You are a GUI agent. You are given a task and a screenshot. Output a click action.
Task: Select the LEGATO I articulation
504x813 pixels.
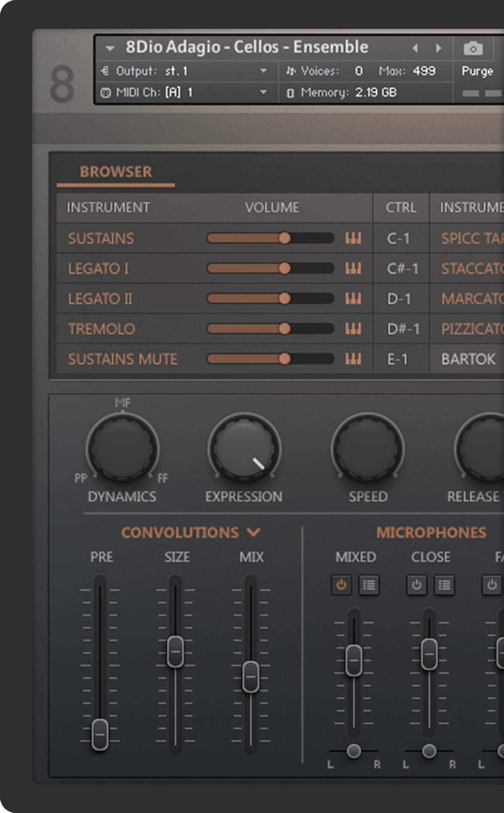[x=98, y=269]
